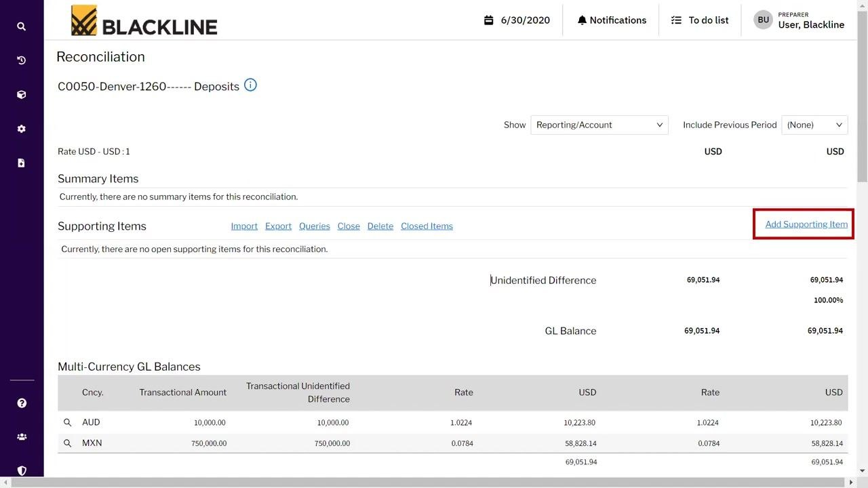Click the BU user avatar

(x=763, y=20)
